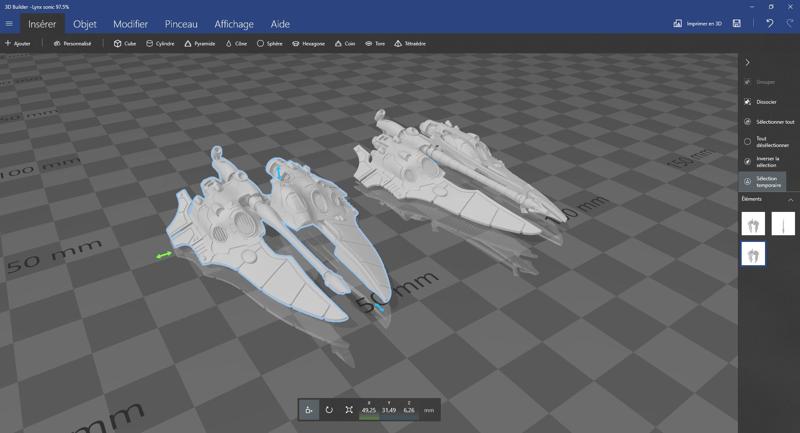Toggle Sélection temporaire mode
800x433 pixels.
pos(764,181)
